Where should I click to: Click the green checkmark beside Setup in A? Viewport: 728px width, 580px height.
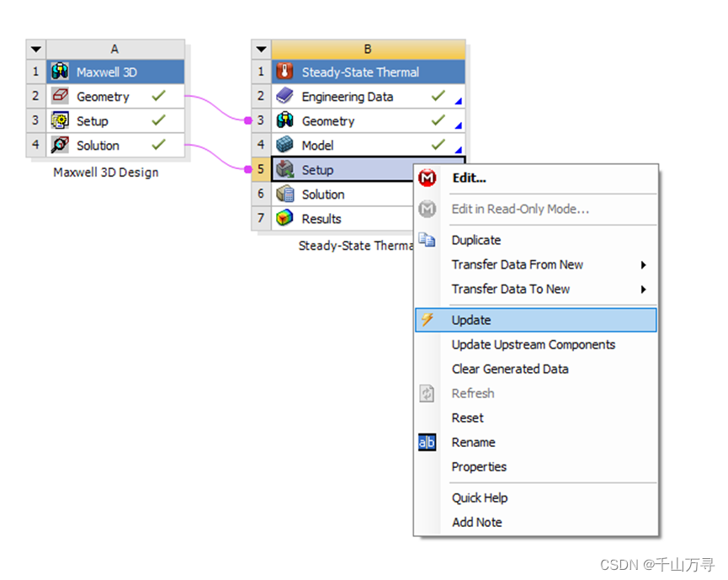coord(158,120)
